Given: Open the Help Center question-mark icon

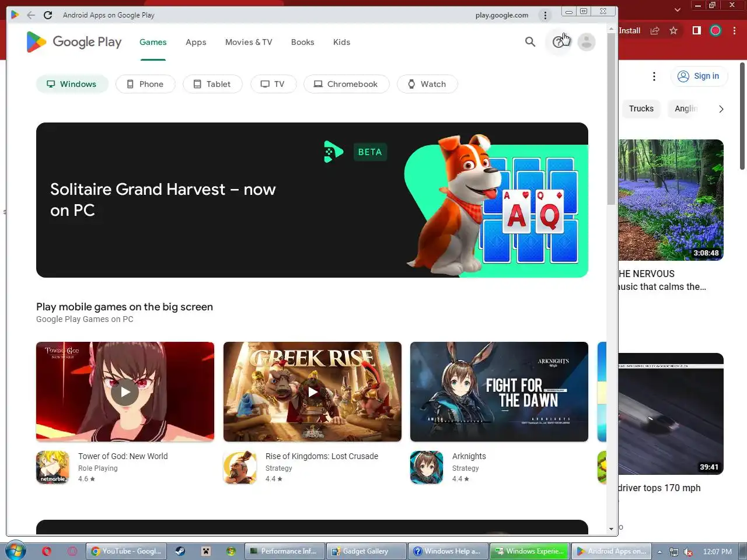Looking at the screenshot, I should [x=558, y=42].
